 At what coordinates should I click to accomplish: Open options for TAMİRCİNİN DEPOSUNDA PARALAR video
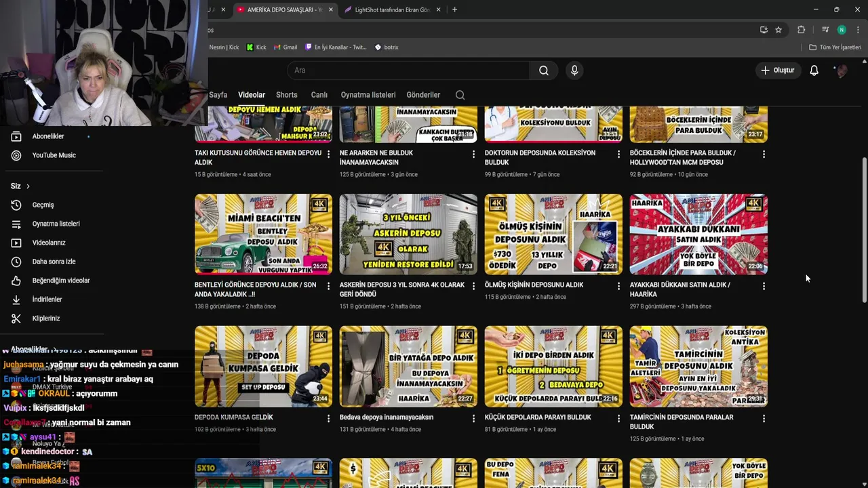(764, 419)
